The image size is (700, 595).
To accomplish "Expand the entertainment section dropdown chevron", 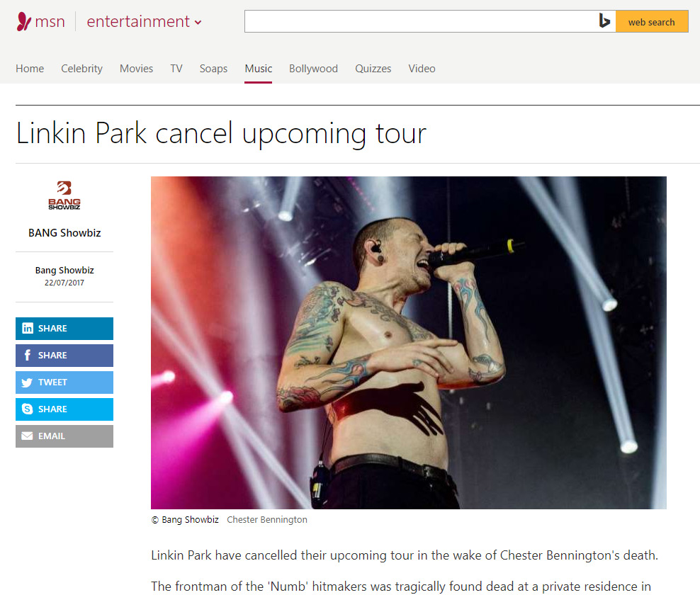I will 198,23.
